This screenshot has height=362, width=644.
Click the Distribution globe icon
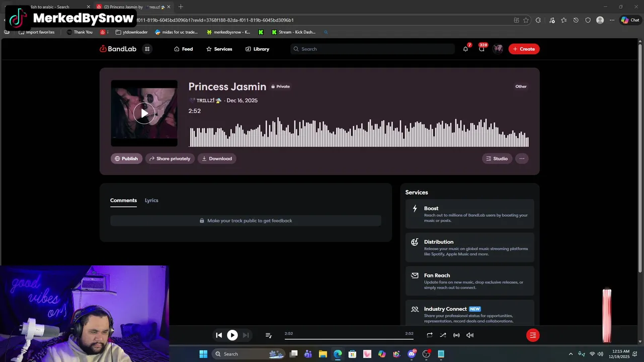point(415,242)
